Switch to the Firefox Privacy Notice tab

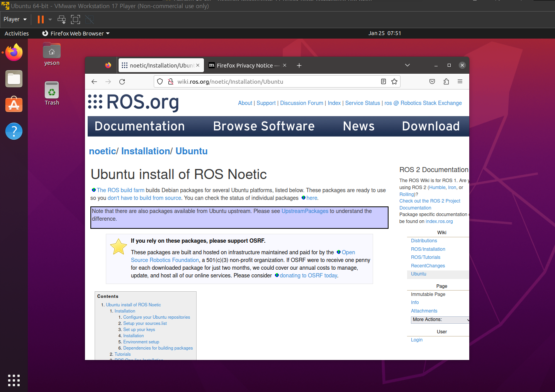click(248, 65)
